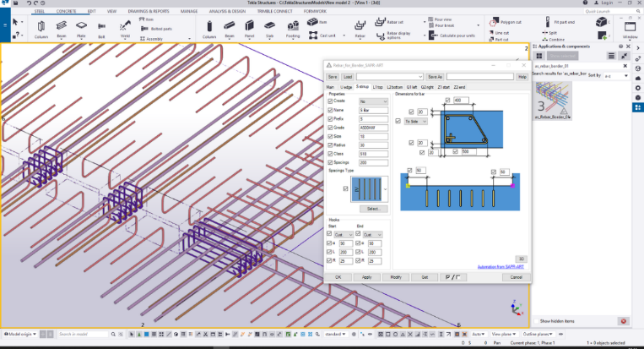Open the Model origin dropdown
644x349 pixels.
(19, 334)
